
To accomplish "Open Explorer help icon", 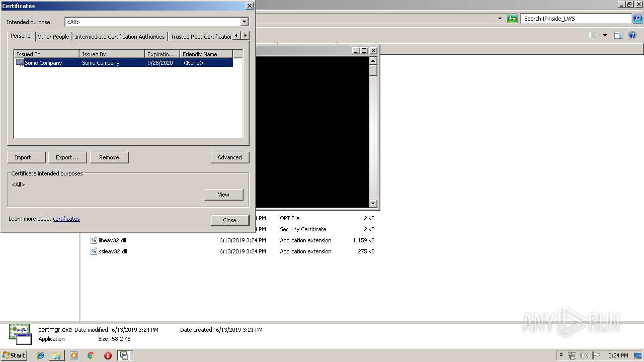I will [x=633, y=35].
